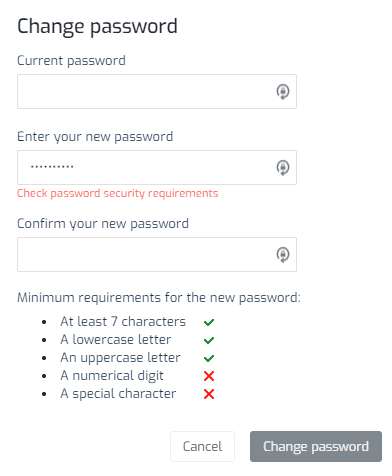
Task: Click the Change password dialog heading
Action: point(97,27)
